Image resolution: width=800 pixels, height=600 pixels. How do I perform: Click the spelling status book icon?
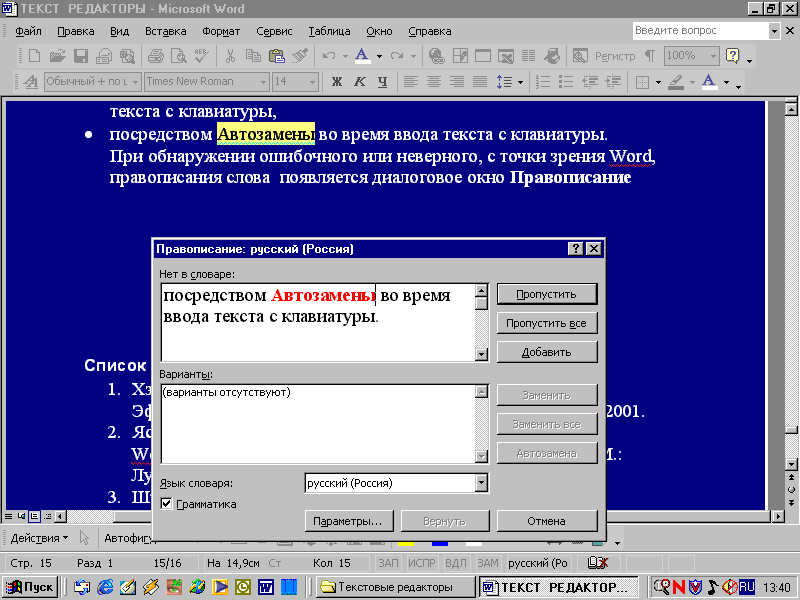598,563
